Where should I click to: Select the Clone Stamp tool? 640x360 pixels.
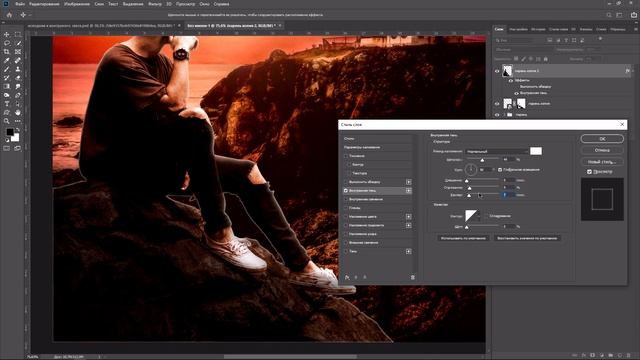point(18,69)
